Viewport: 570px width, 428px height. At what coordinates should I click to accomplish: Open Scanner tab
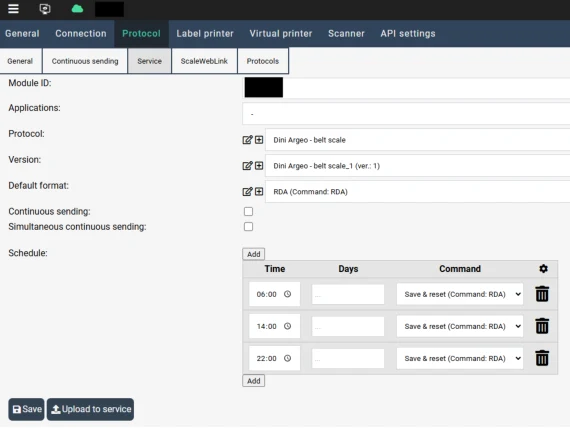346,33
